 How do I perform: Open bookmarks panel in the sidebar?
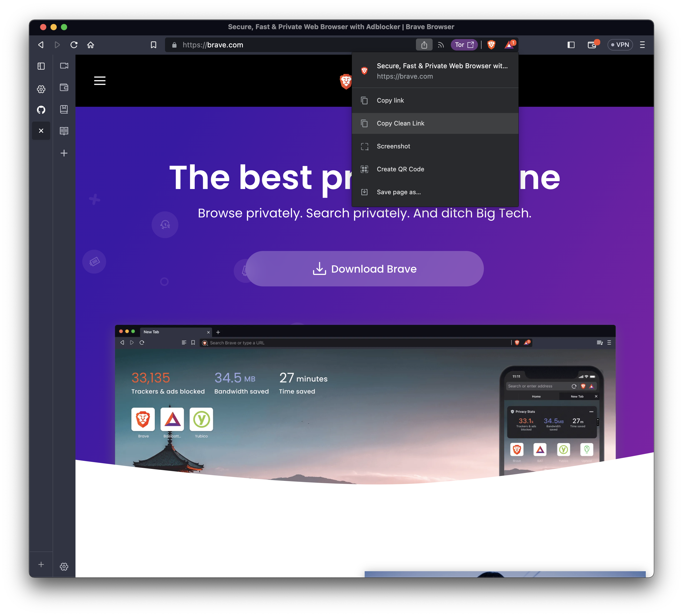click(x=64, y=109)
